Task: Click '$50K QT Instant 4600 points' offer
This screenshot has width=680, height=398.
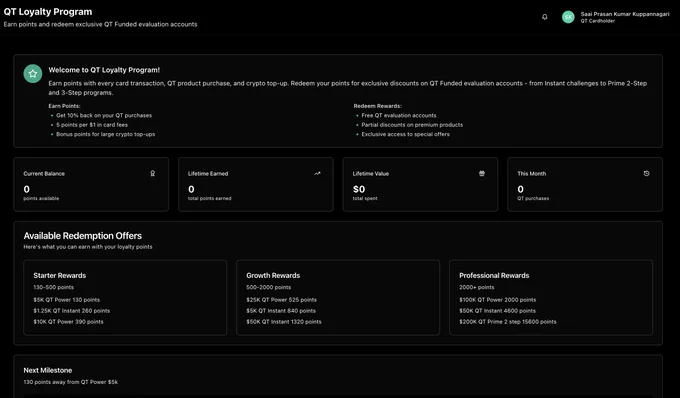Action: 497,311
